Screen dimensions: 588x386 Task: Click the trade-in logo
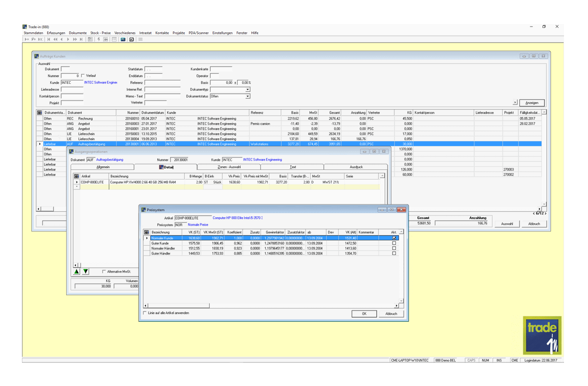(x=542, y=335)
